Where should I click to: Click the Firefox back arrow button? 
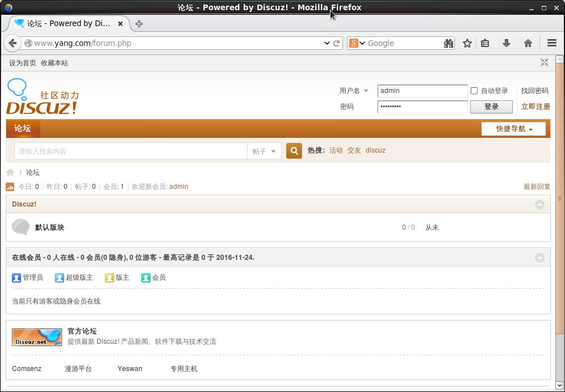(12, 43)
